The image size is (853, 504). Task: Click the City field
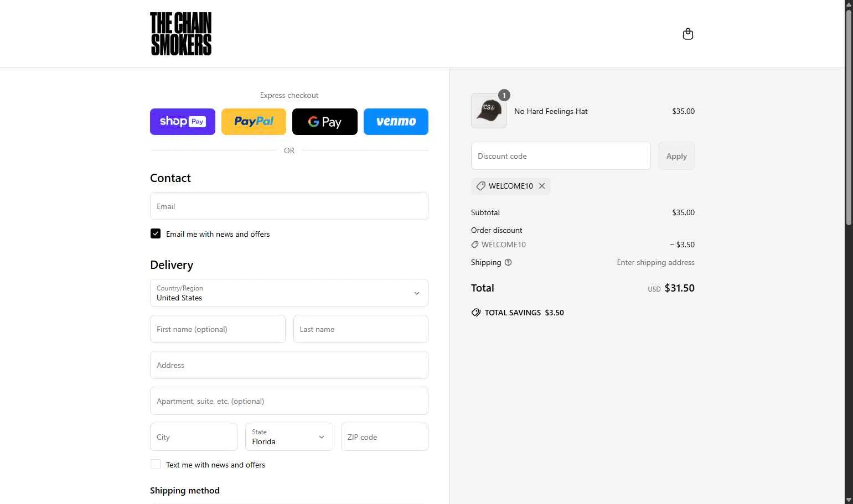(x=194, y=437)
